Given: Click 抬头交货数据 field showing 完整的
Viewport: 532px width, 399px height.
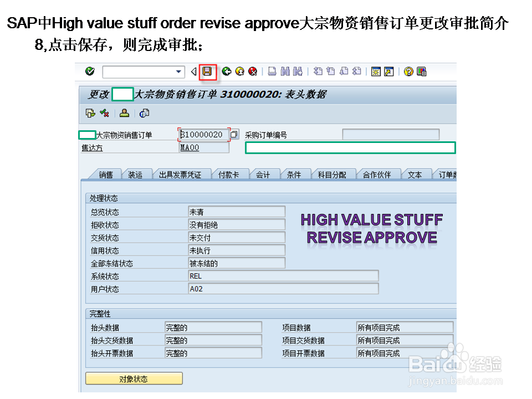Looking at the screenshot, I should 213,340.
